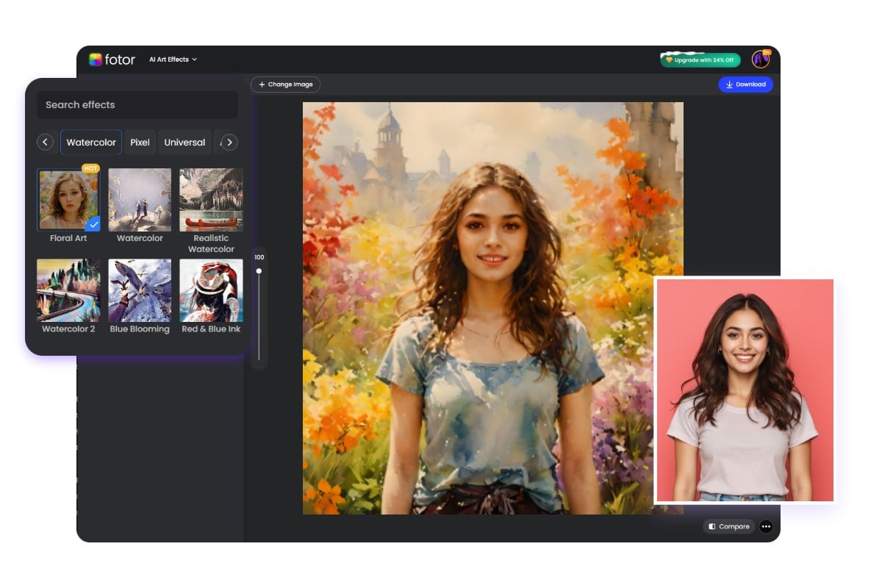
Task: Apply the Red & Blue Ink effect
Action: click(211, 290)
